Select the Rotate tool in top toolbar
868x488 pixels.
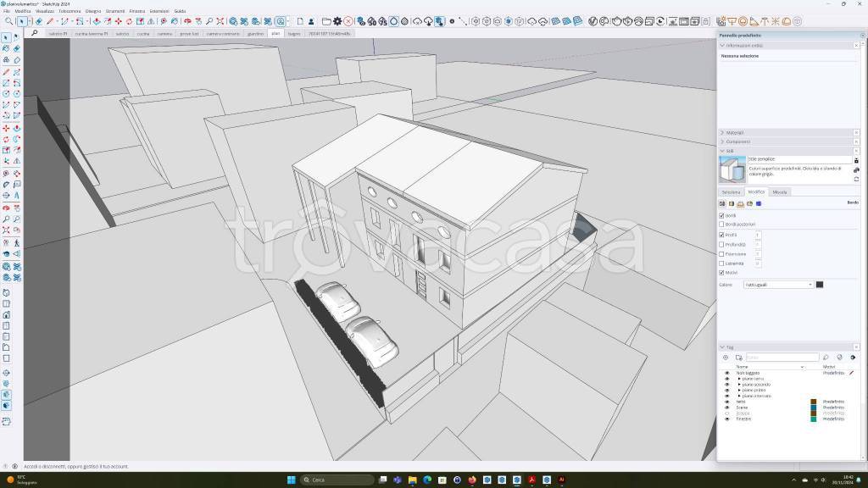129,21
